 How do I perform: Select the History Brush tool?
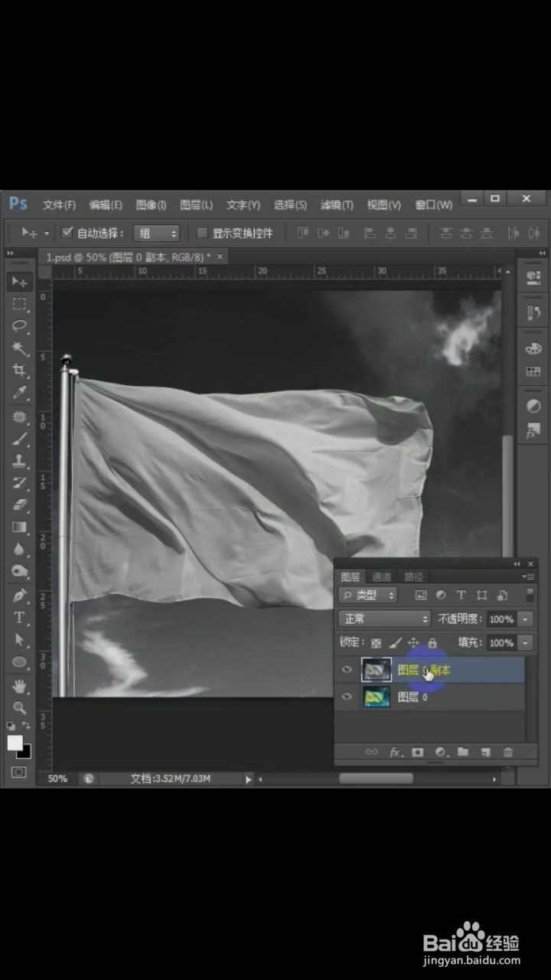coord(19,484)
